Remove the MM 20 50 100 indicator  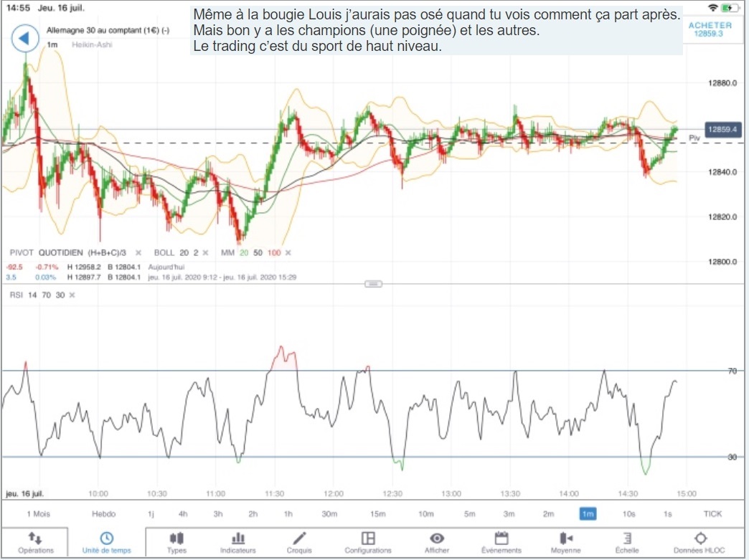click(288, 252)
